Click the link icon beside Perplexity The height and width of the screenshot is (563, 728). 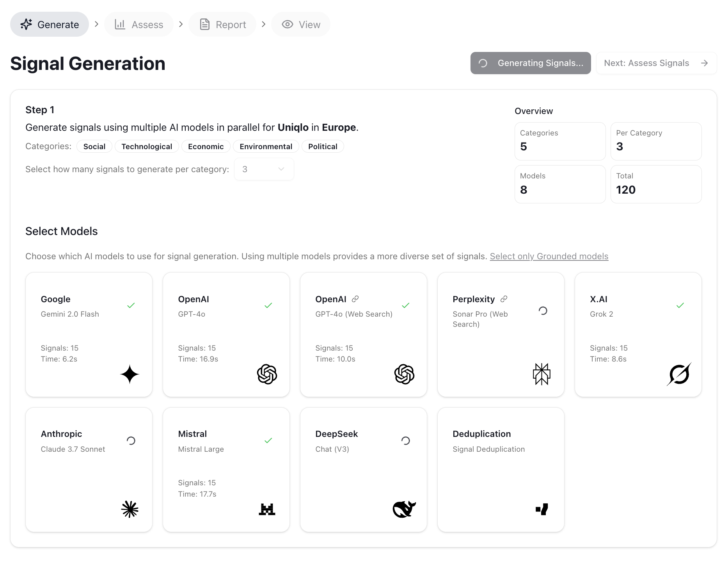pos(504,299)
